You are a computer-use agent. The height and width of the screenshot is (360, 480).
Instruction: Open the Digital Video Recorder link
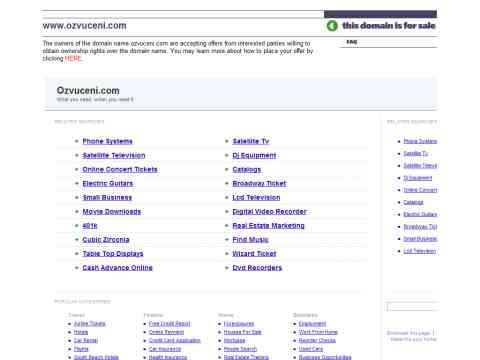(269, 211)
